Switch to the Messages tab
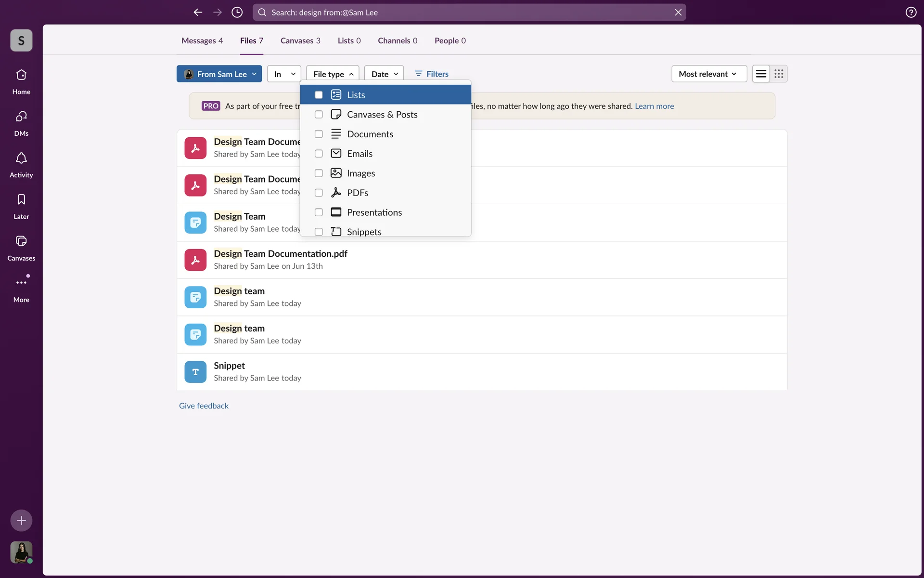The width and height of the screenshot is (924, 578). 202,40
